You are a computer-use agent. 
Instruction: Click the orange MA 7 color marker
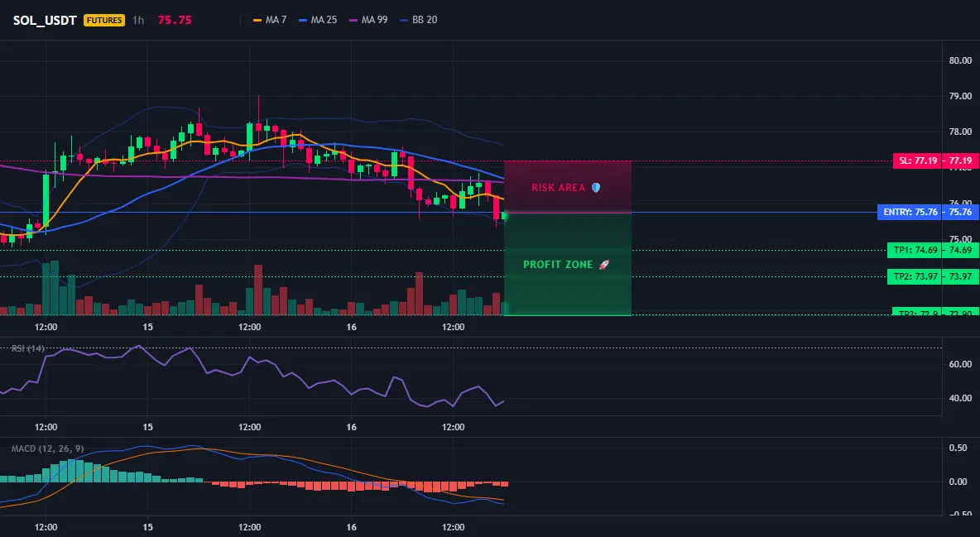[257, 20]
